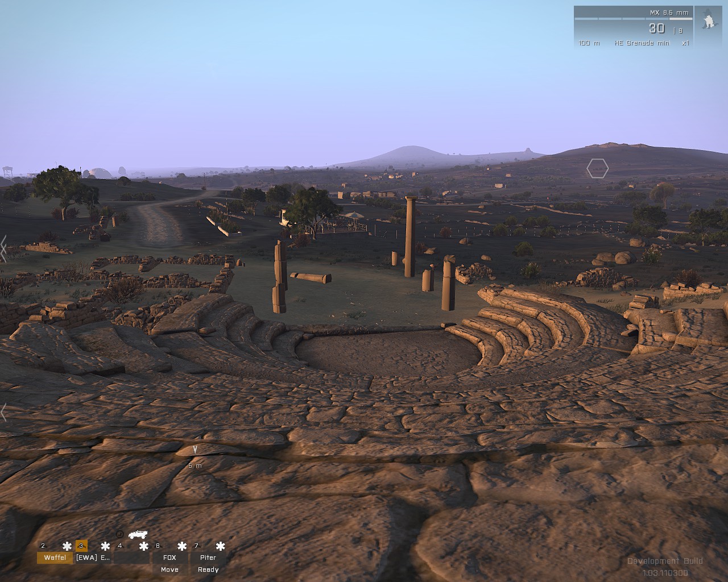Click the hexagon waypoint marker on horizon

coord(598,169)
